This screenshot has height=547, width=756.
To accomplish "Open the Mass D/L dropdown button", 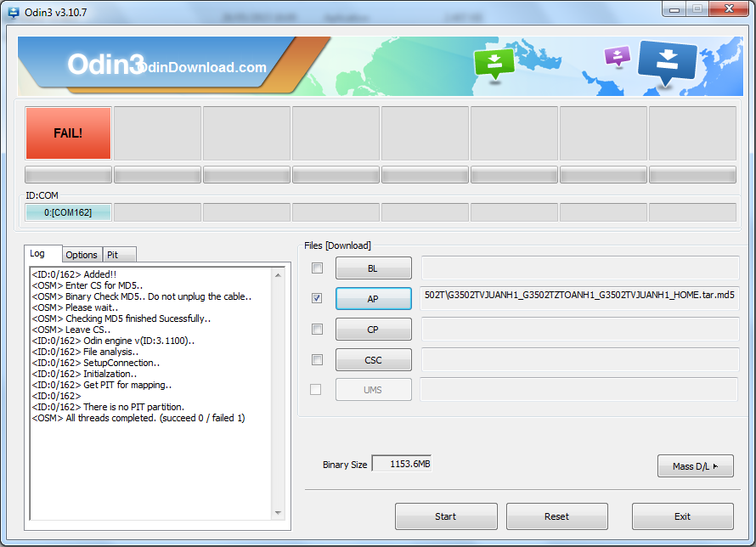I will click(695, 466).
